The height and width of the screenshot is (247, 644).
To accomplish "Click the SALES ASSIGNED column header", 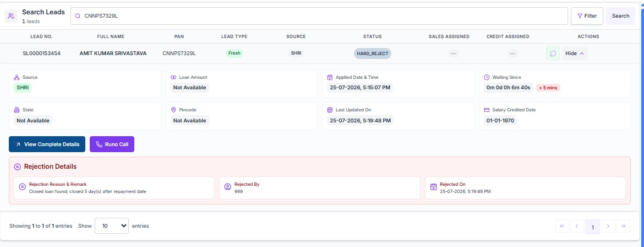I will point(449,36).
